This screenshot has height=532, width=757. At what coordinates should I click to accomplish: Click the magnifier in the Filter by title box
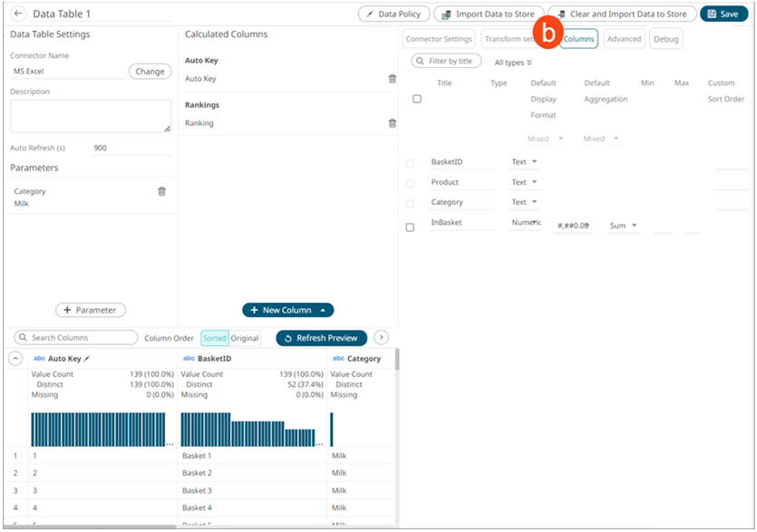[419, 59]
